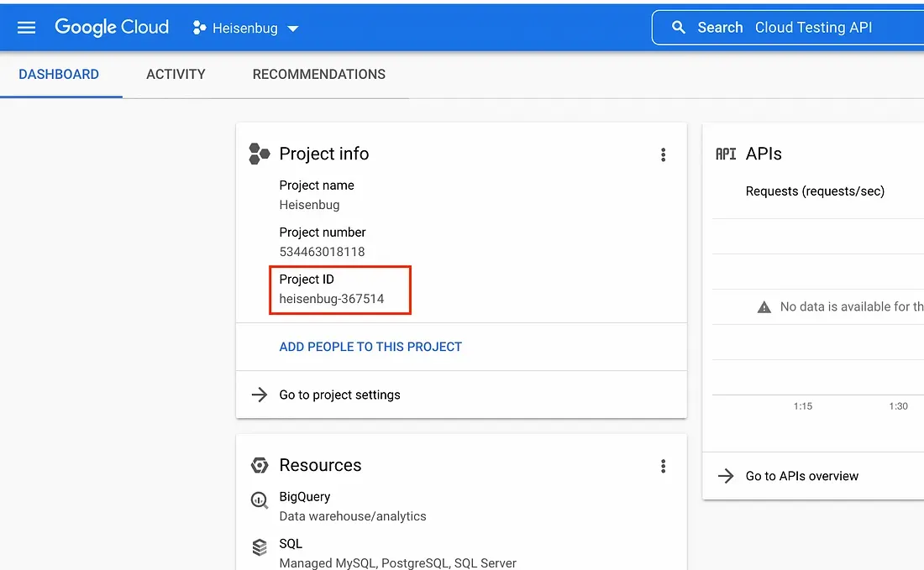Go to project settings link
924x570 pixels.
(x=340, y=395)
